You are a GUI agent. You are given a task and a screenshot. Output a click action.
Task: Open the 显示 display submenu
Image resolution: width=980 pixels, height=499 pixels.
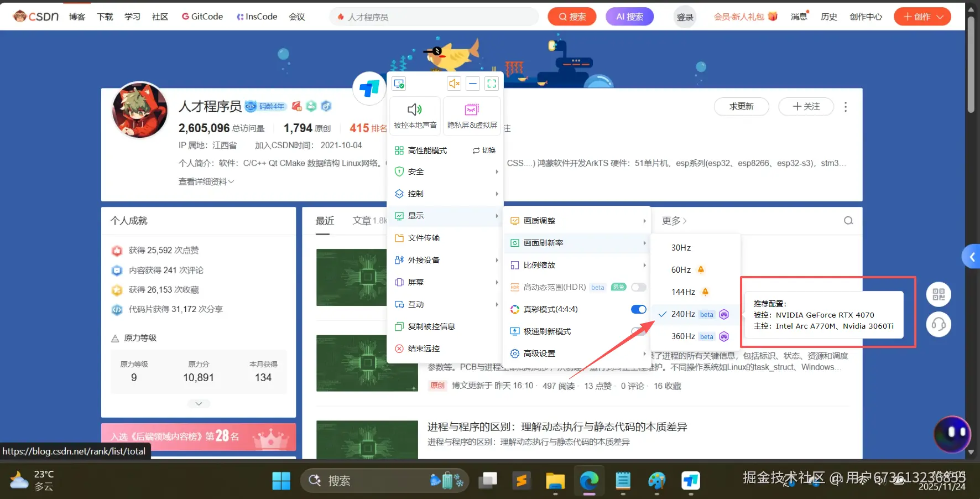pos(446,216)
